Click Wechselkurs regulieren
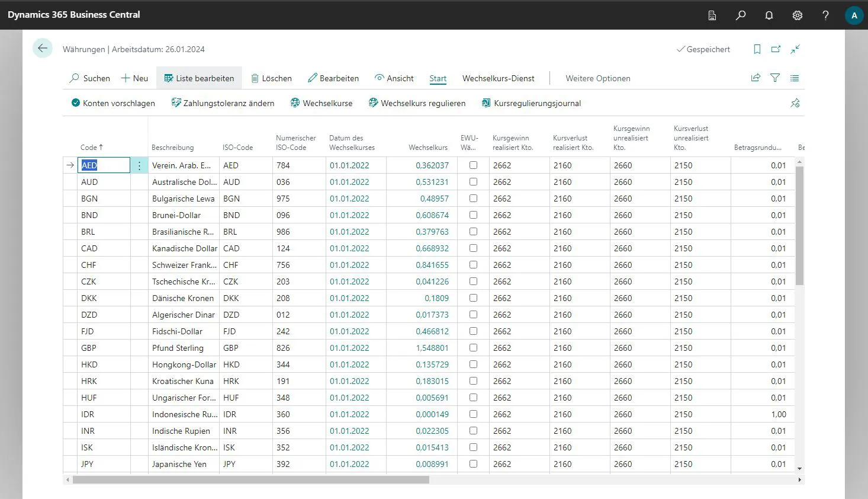 (x=417, y=103)
